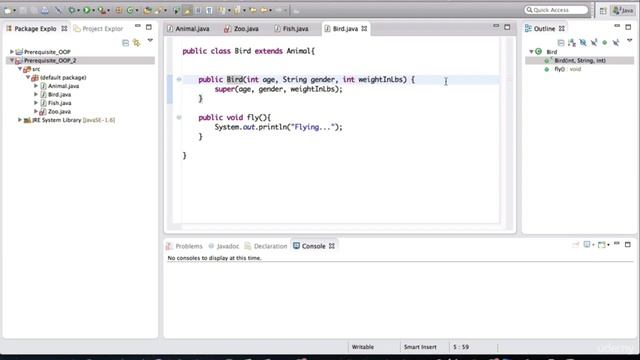This screenshot has height=360, width=640.
Task: Click in the Quick Access search field
Action: tap(556, 10)
